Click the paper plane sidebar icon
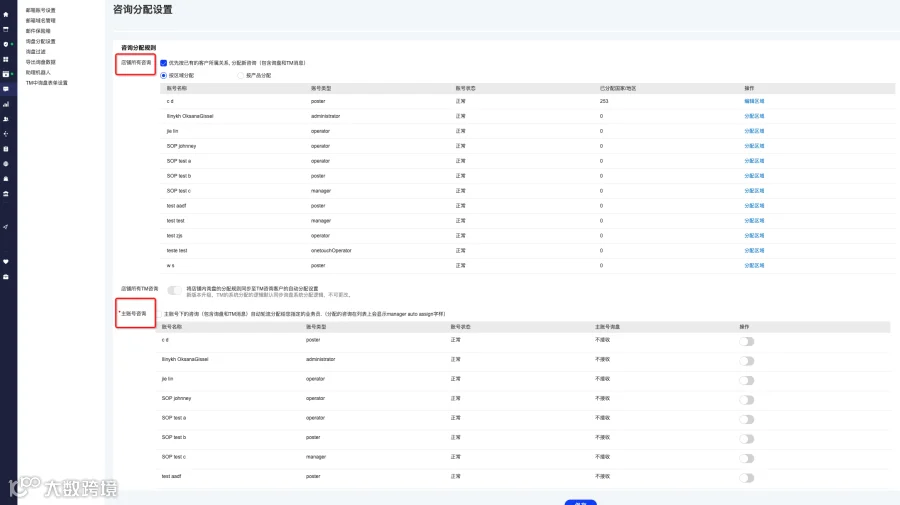 coord(6,227)
